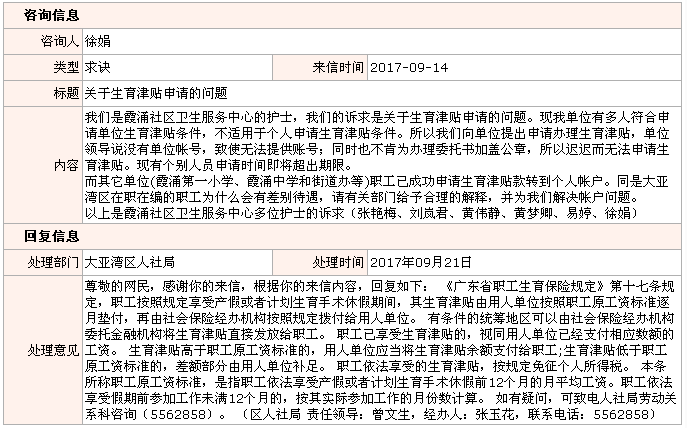The width and height of the screenshot is (687, 428).
Task: Select the 咨询人 label cell
Action: coord(43,42)
